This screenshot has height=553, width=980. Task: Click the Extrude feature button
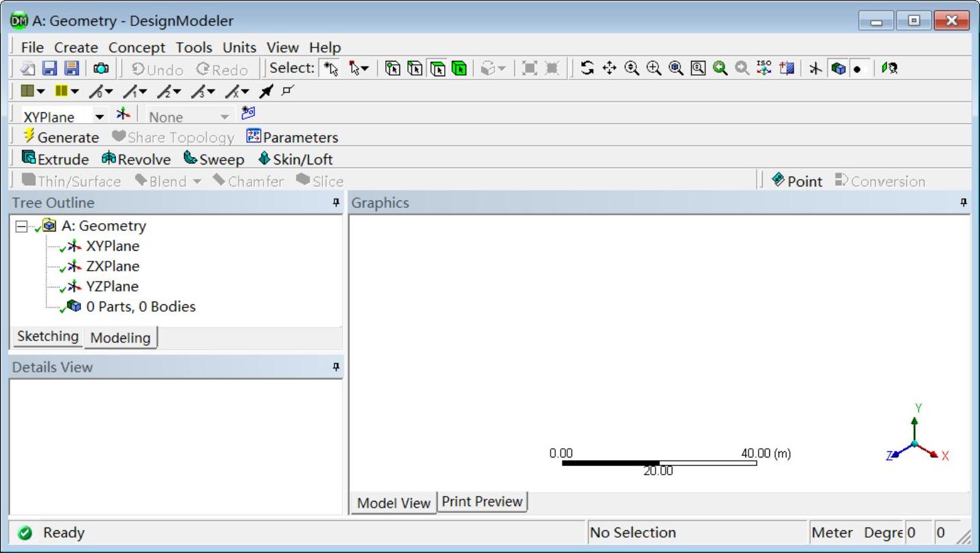tap(56, 159)
